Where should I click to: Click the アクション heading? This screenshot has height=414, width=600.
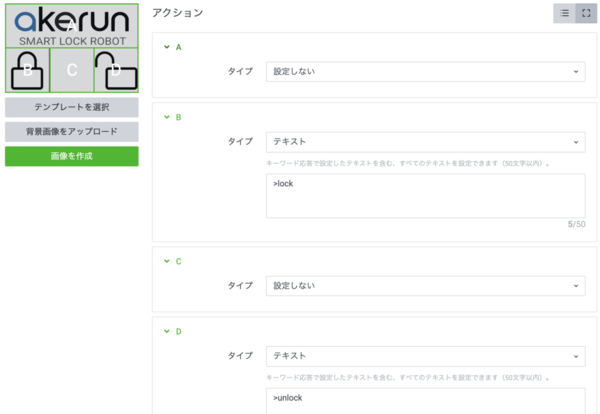(178, 13)
